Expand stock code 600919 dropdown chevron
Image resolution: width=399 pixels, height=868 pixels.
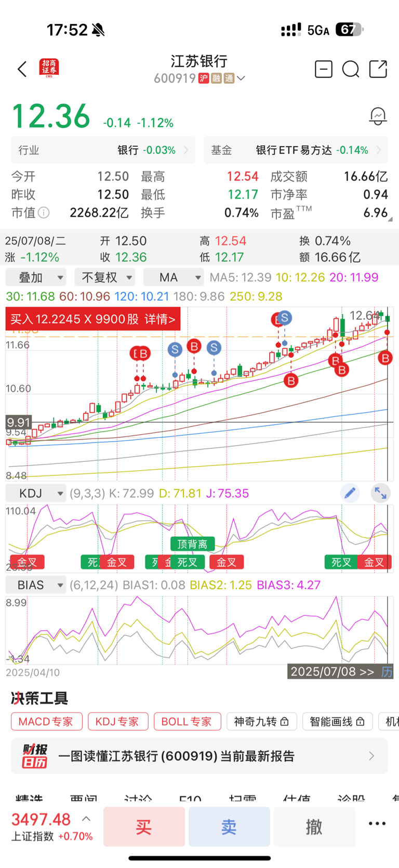pos(241,79)
